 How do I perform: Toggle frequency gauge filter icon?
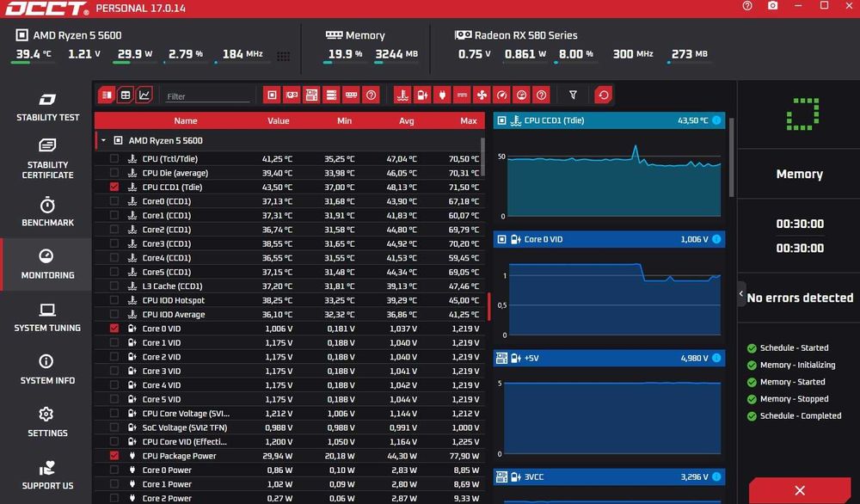(x=501, y=95)
